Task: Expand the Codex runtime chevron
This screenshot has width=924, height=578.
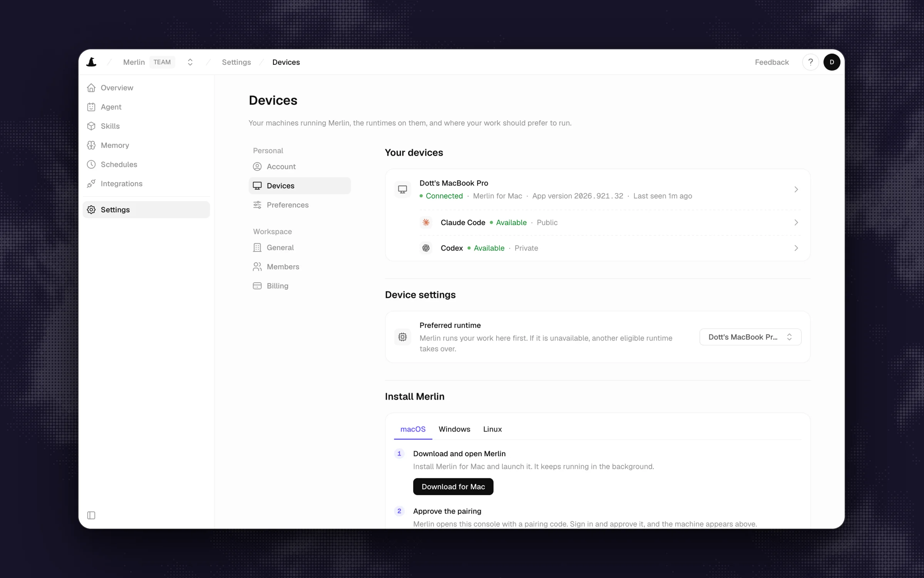Action: point(796,248)
